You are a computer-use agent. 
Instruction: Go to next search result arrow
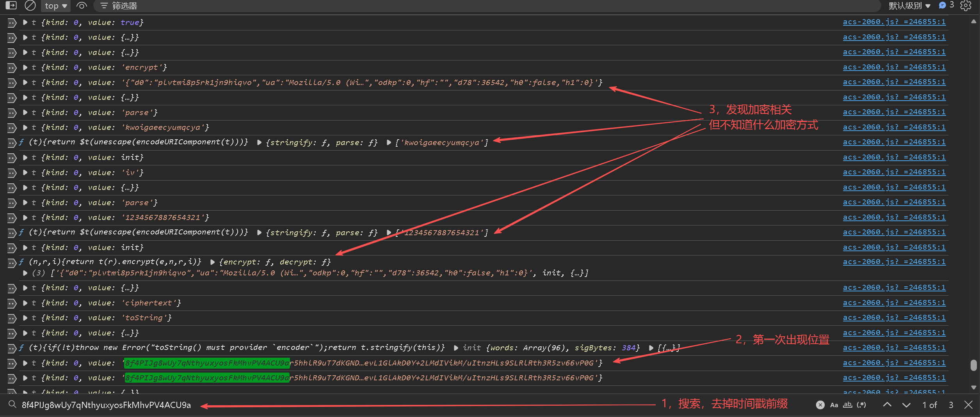[906, 405]
